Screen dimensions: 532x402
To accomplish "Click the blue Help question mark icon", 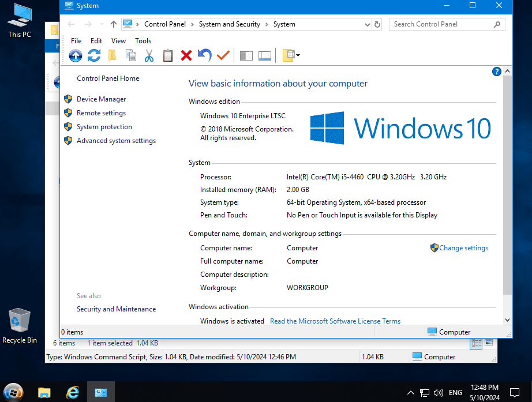I will [x=496, y=72].
